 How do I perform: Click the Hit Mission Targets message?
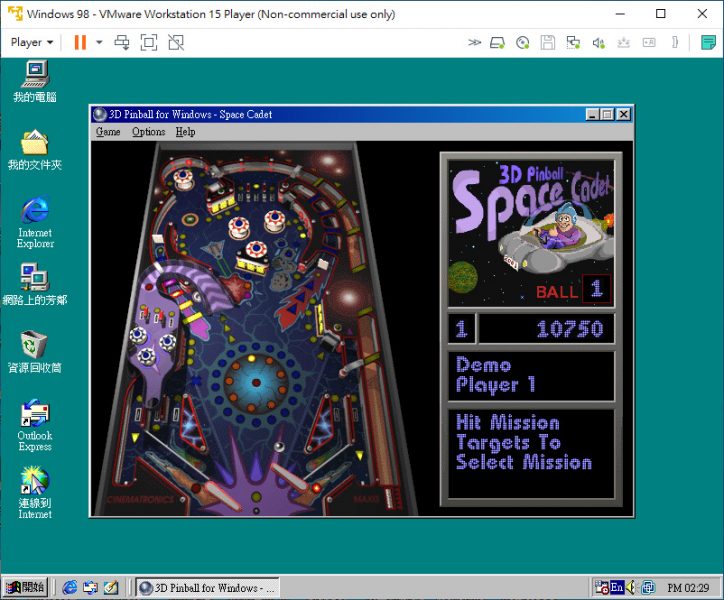pyautogui.click(x=531, y=453)
